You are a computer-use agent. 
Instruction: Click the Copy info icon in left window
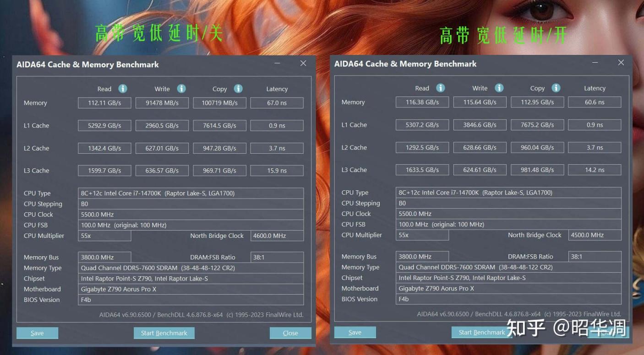(238, 89)
